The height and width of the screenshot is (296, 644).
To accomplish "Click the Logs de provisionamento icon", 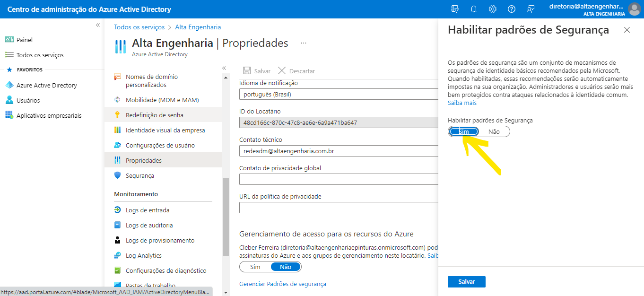I will pyautogui.click(x=118, y=240).
